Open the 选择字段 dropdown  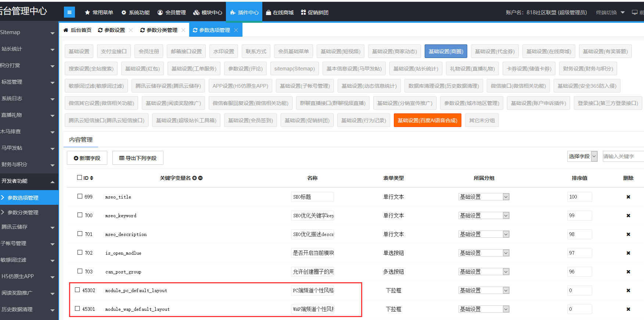click(x=582, y=156)
